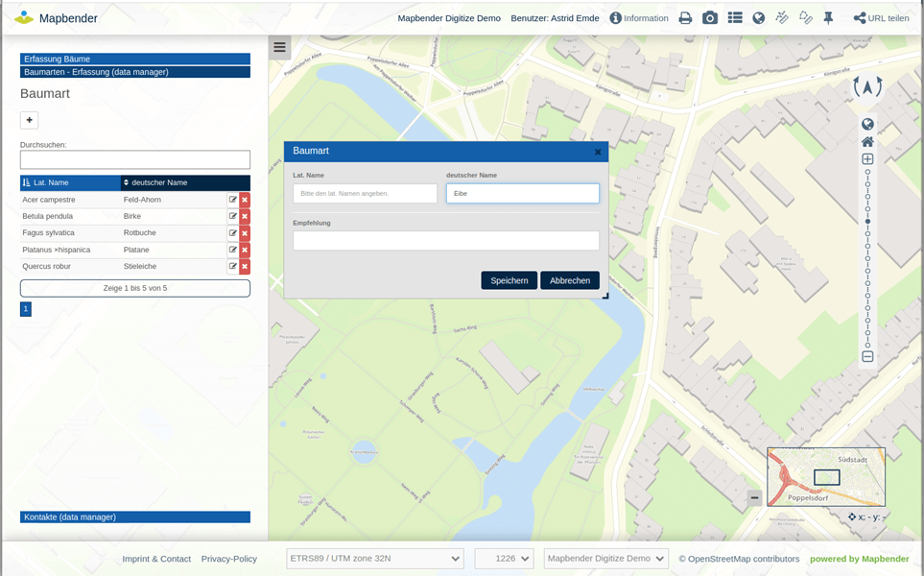This screenshot has width=924, height=576.
Task: Open the layer tree list icon
Action: (x=734, y=18)
